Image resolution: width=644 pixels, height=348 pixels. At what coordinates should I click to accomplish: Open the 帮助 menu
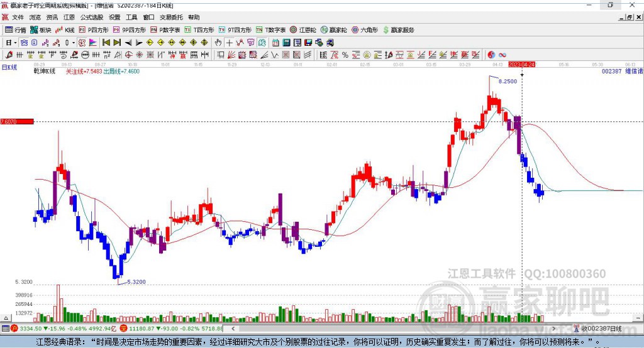[194, 17]
